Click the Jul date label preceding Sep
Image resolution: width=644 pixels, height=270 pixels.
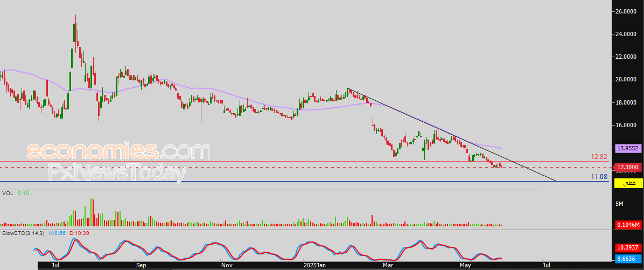(55, 266)
